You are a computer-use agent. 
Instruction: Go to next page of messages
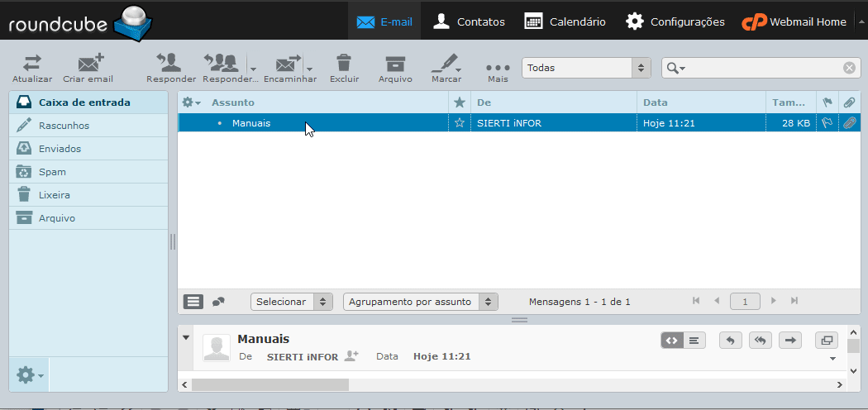[774, 300]
